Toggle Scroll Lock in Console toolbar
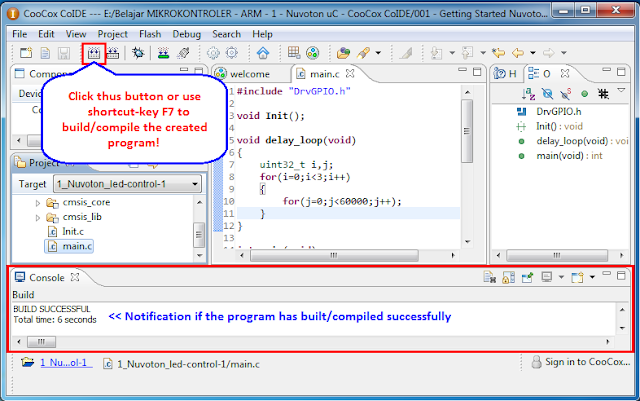Screen dimensions: 640x401 click(509, 277)
